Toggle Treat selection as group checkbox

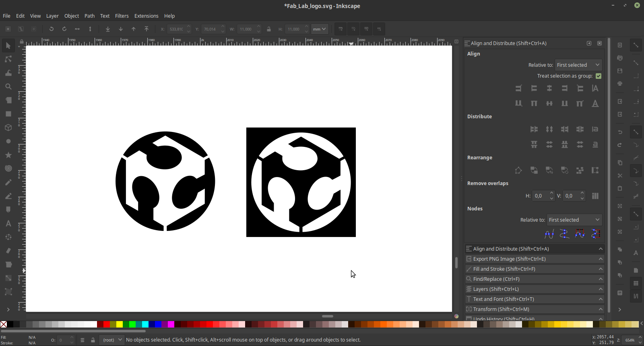click(x=599, y=76)
